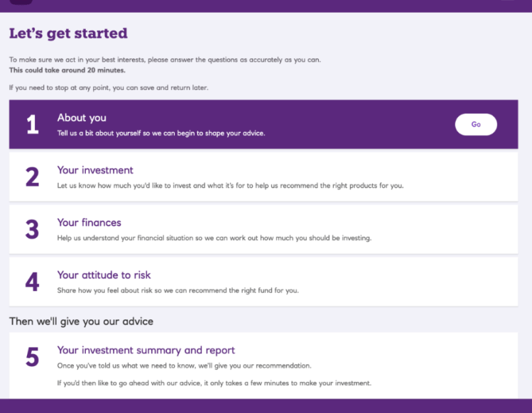This screenshot has width=532, height=413.
Task: Click 'Help us understand your financial situation' text
Action: (x=214, y=238)
